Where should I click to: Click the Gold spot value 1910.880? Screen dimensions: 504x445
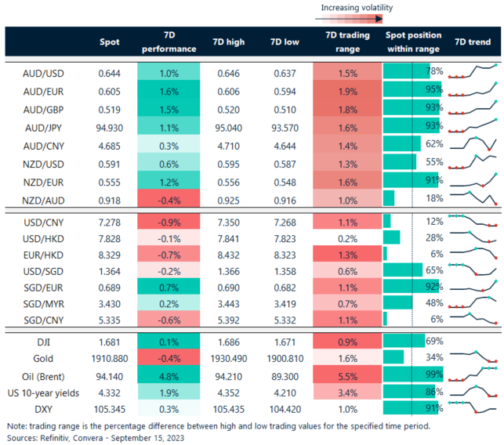[x=110, y=358]
